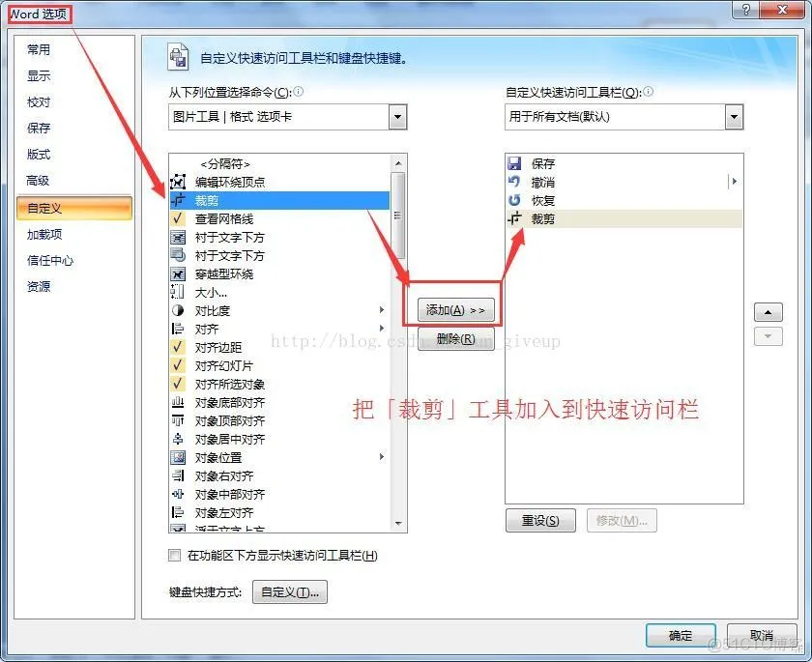Click the 对比度 contrast icon
812x662 pixels.
click(178, 310)
